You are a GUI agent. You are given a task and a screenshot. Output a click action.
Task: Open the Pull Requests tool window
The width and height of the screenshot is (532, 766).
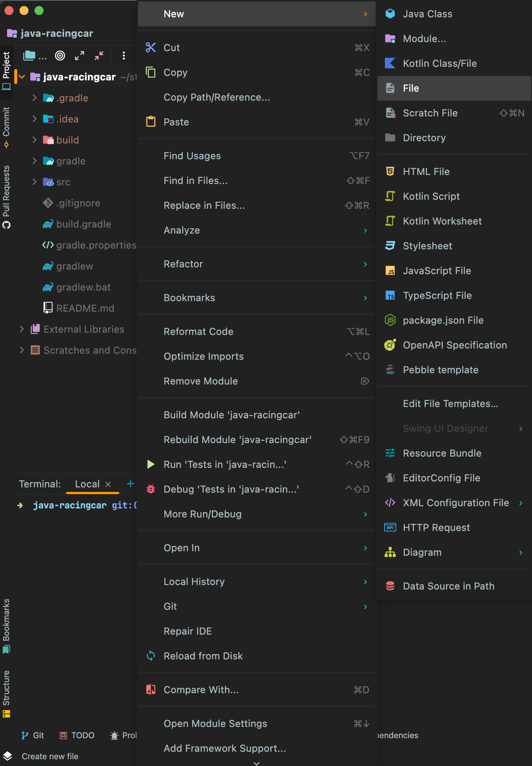(6, 196)
